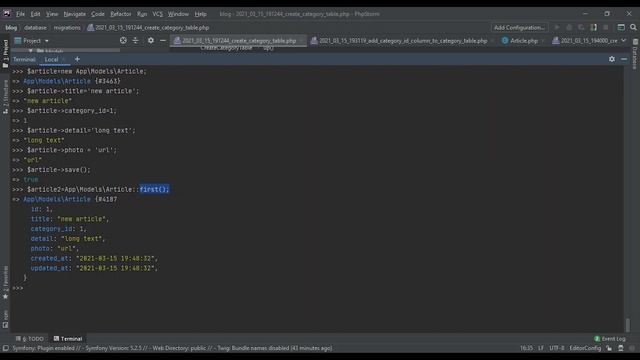Open the File menu

[20, 14]
